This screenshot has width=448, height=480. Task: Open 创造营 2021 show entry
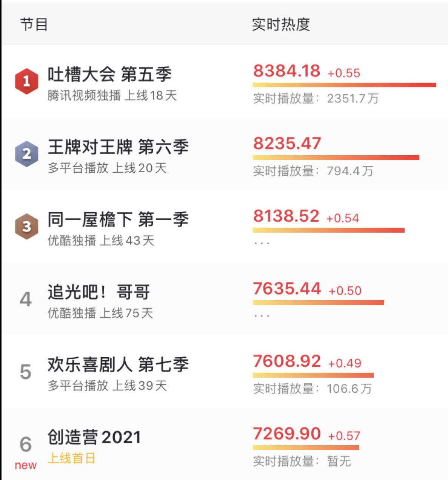pyautogui.click(x=94, y=437)
